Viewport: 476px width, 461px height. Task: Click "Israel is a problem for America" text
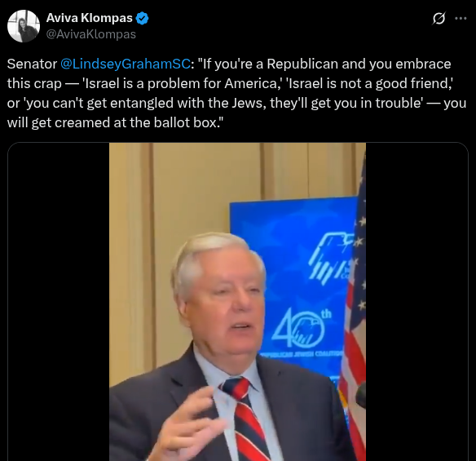tap(181, 83)
